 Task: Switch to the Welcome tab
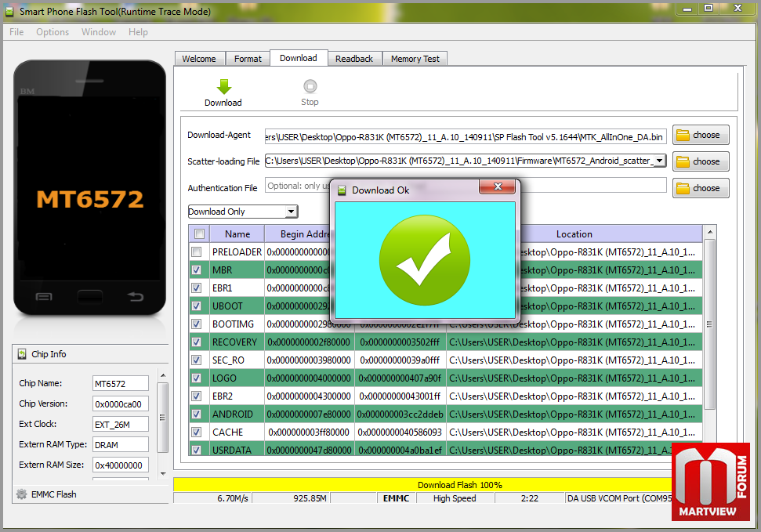pyautogui.click(x=199, y=59)
